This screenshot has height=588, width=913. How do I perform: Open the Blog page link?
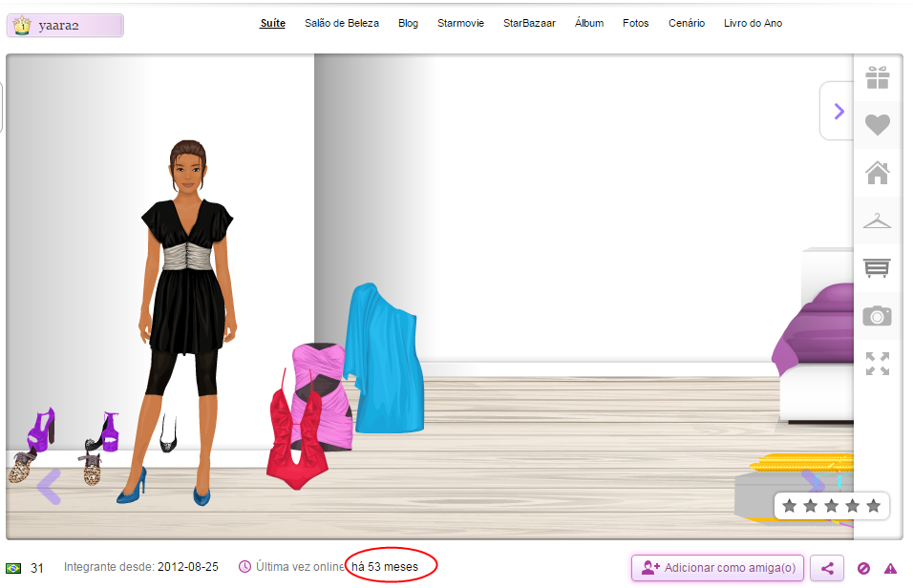point(409,23)
